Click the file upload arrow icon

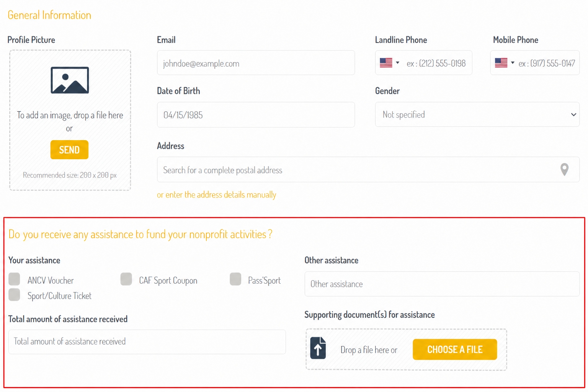point(318,348)
